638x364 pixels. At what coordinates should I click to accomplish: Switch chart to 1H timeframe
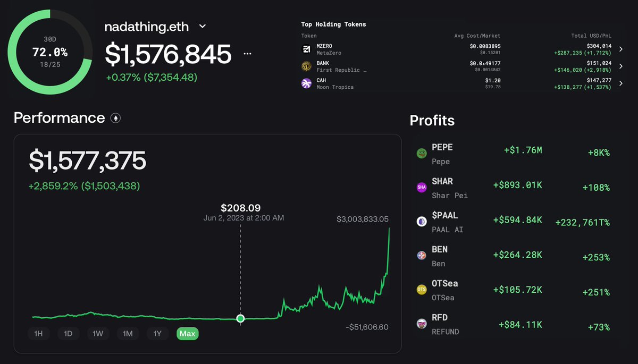pos(39,335)
